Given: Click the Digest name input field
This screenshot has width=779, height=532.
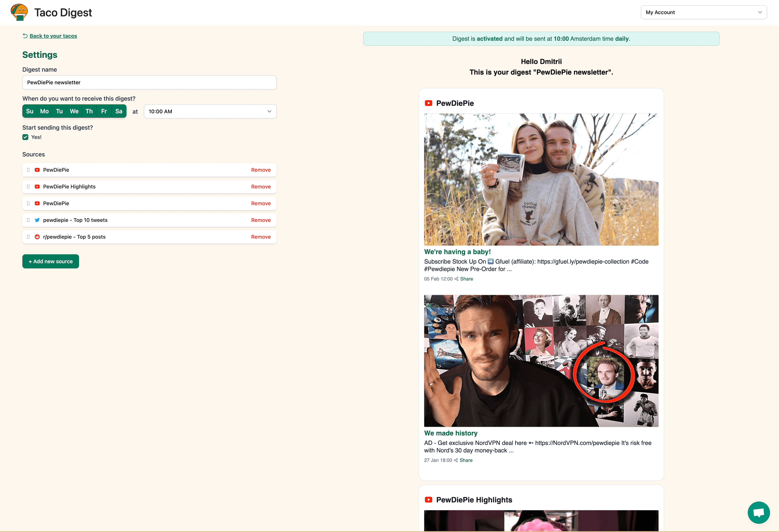Looking at the screenshot, I should [150, 82].
